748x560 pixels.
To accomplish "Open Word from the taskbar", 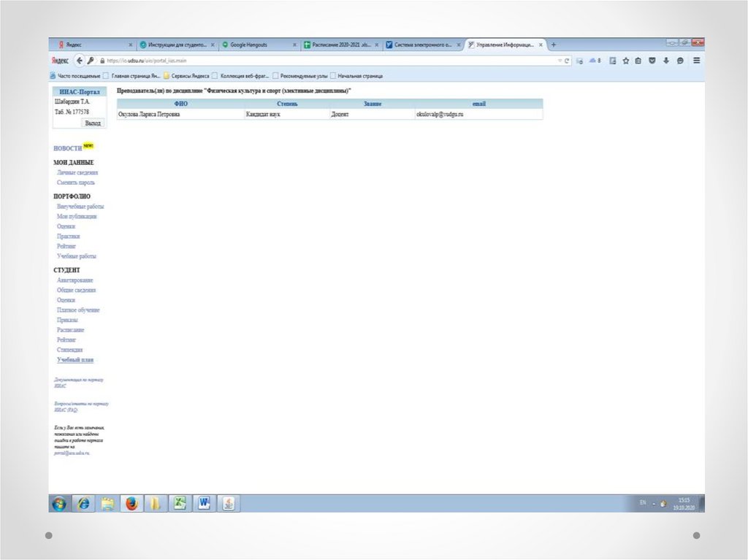I will click(205, 504).
